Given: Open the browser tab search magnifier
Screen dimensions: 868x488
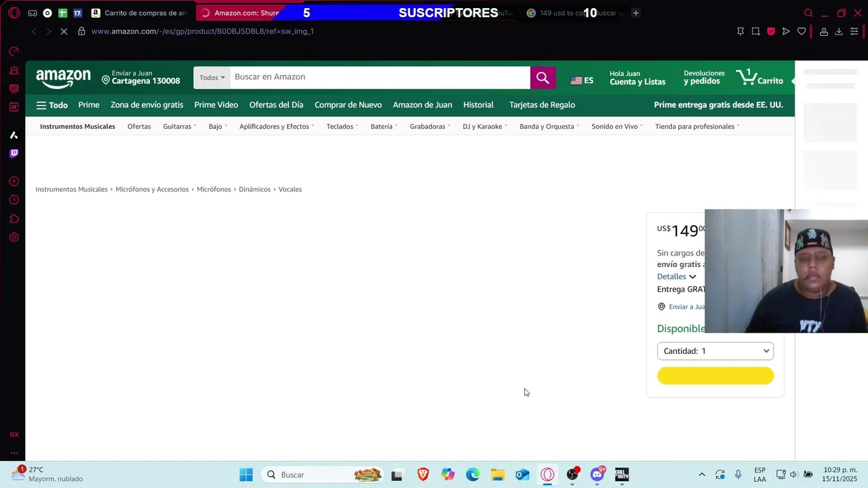Looking at the screenshot, I should coord(808,13).
